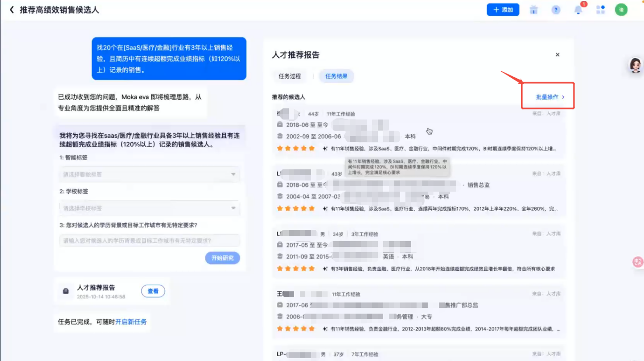Open the app grid icon
Screen dimensions: 644x361
point(600,10)
